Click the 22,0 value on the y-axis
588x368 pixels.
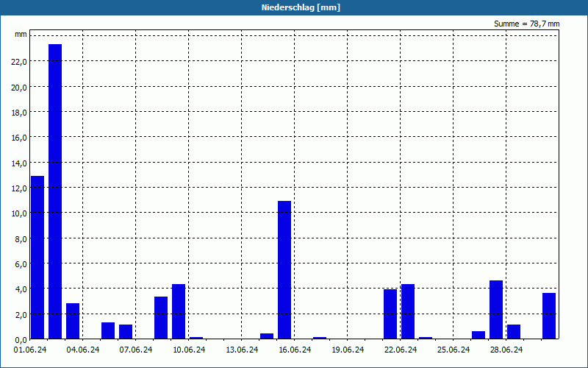(x=19, y=62)
